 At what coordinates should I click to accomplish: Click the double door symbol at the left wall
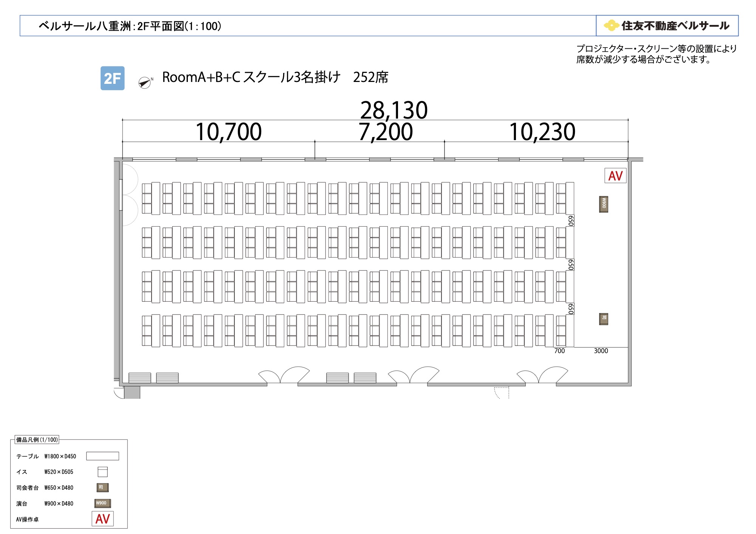point(129,195)
